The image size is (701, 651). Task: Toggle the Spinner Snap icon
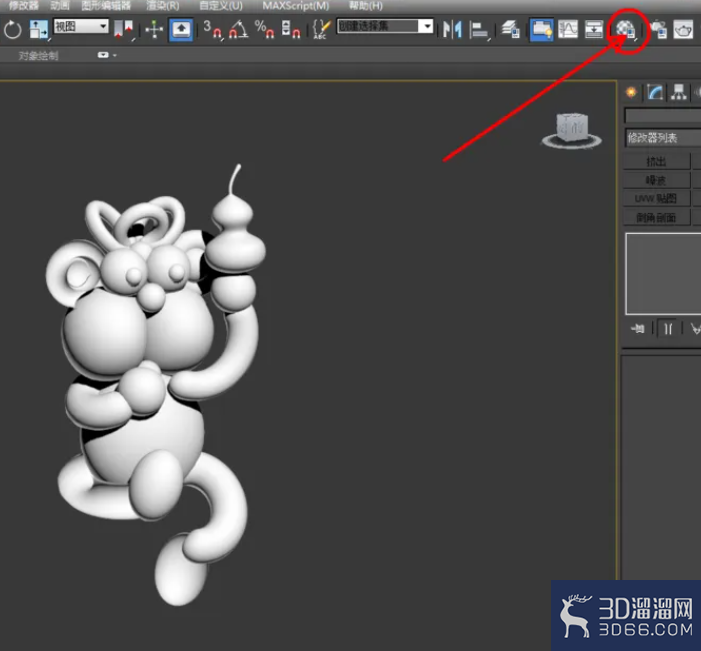click(291, 30)
